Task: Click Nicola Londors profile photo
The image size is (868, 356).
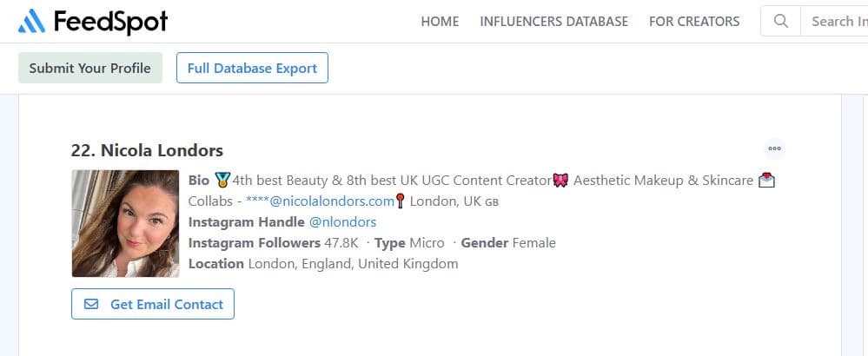Action: coord(125,223)
